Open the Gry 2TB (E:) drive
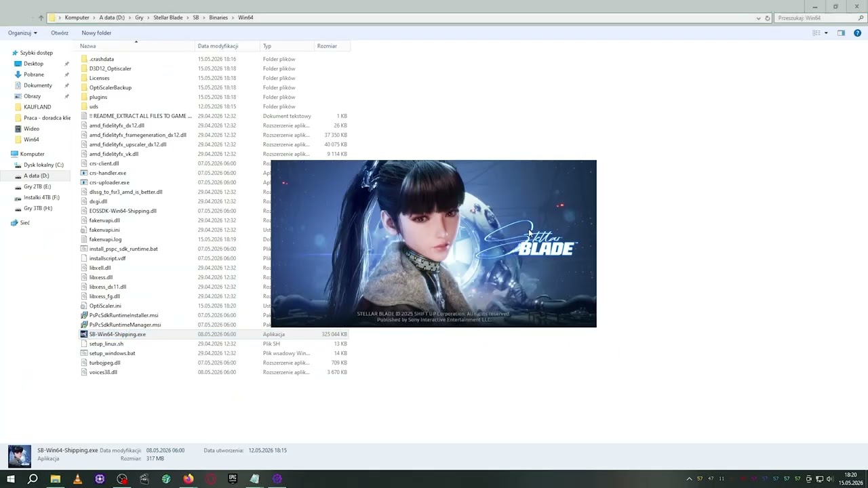The height and width of the screenshot is (488, 868). [37, 186]
